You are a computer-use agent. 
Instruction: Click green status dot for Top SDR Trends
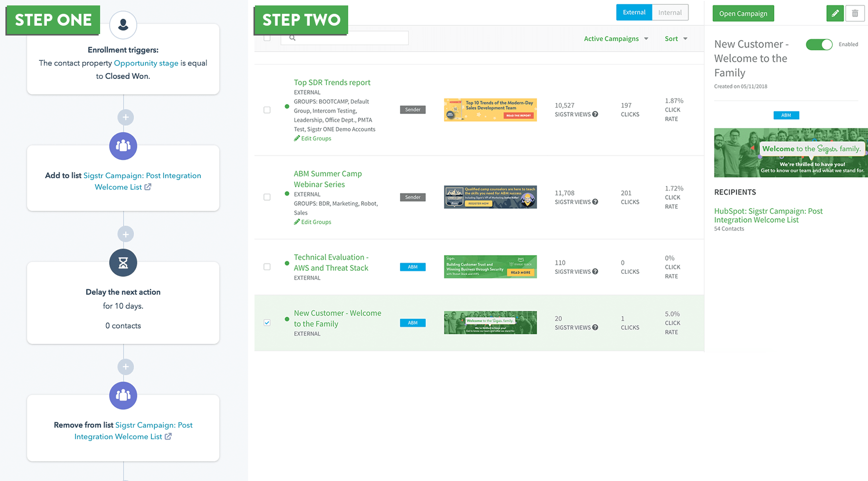(x=287, y=107)
